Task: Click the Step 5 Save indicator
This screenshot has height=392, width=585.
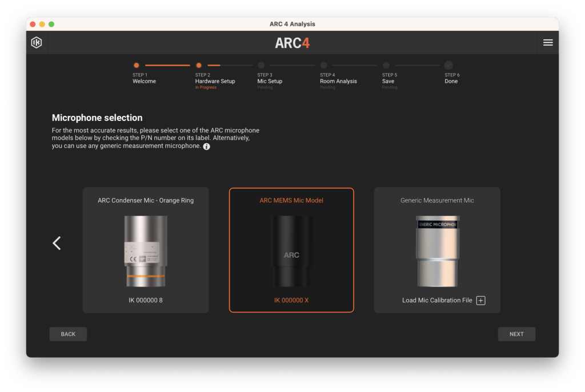Action: [386, 66]
